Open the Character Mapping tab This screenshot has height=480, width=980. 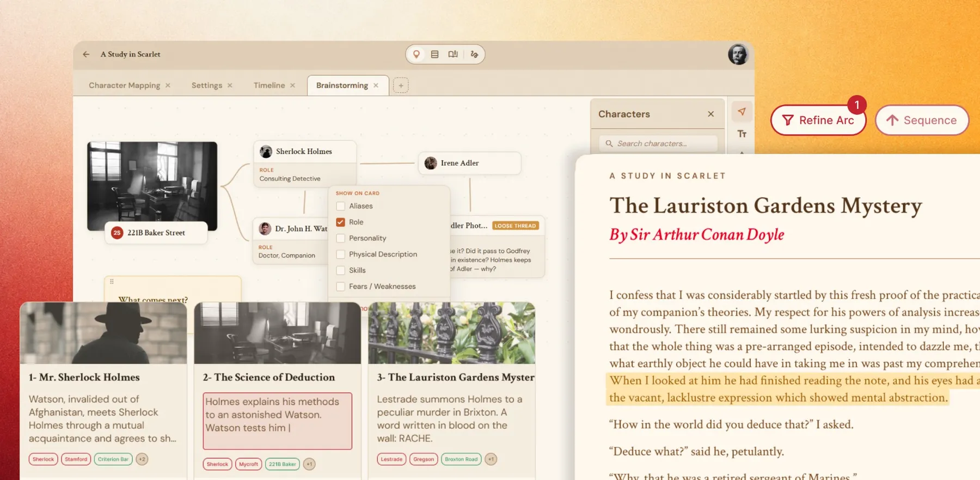coord(125,86)
